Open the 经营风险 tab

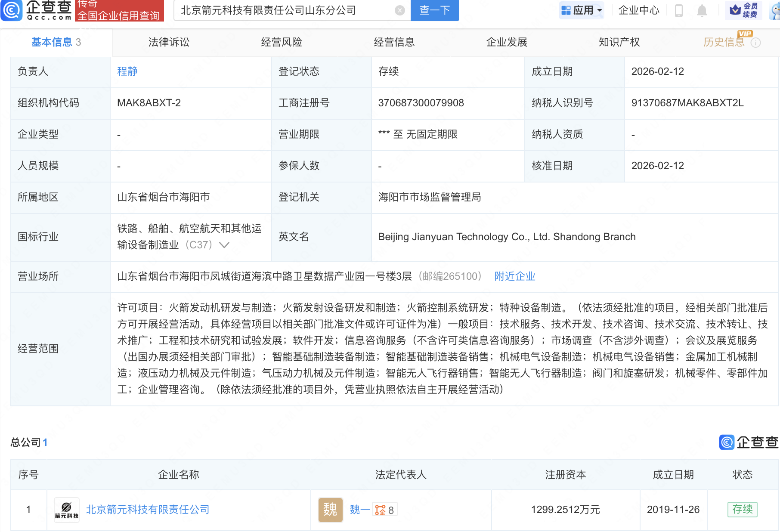tap(282, 42)
